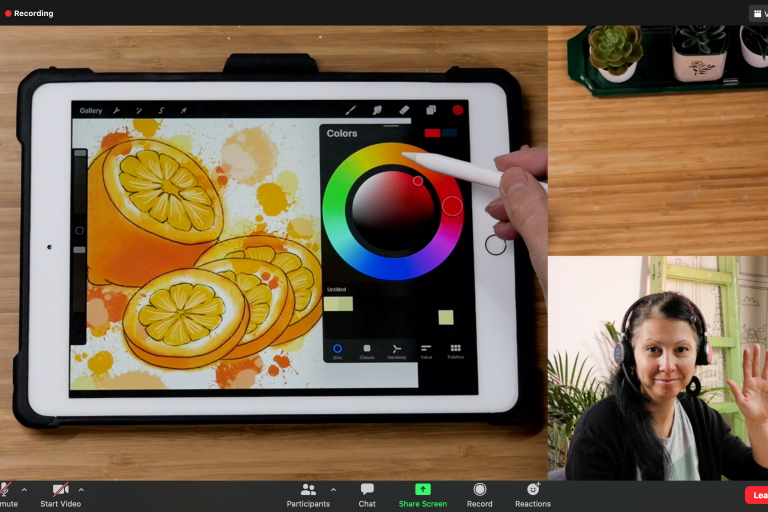Pick the red active color circle
Screen dimensions: 768x512
[458, 110]
